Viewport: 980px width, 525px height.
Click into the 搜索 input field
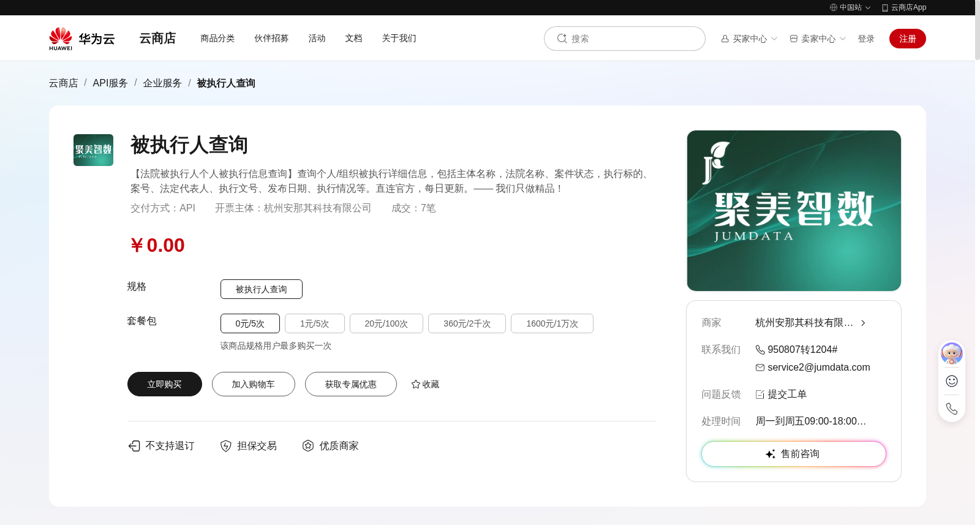click(x=625, y=39)
